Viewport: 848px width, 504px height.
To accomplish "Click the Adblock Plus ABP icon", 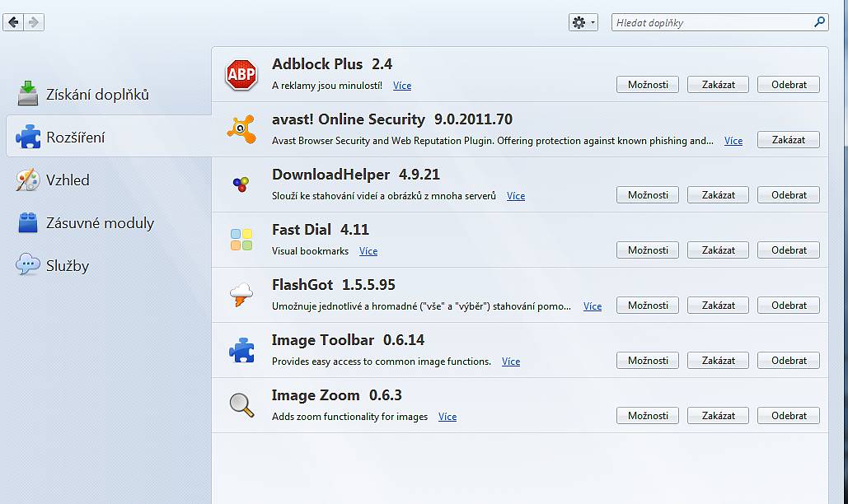I will tap(241, 75).
